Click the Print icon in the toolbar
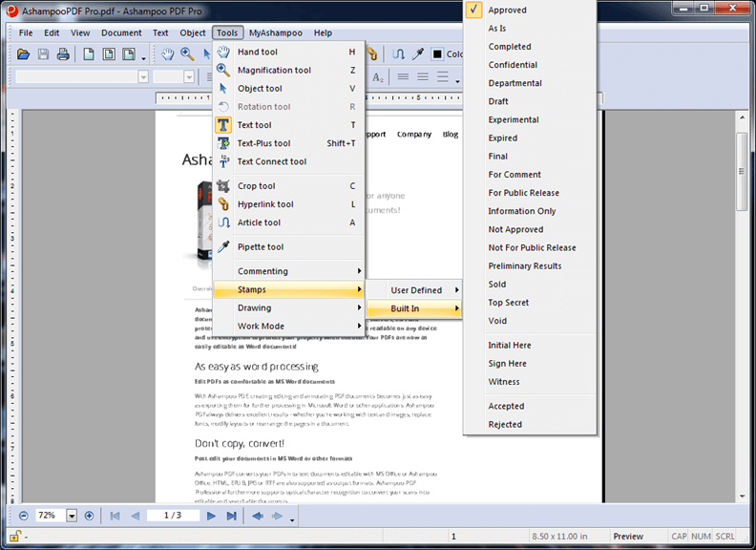756x550 pixels. pos(63,54)
